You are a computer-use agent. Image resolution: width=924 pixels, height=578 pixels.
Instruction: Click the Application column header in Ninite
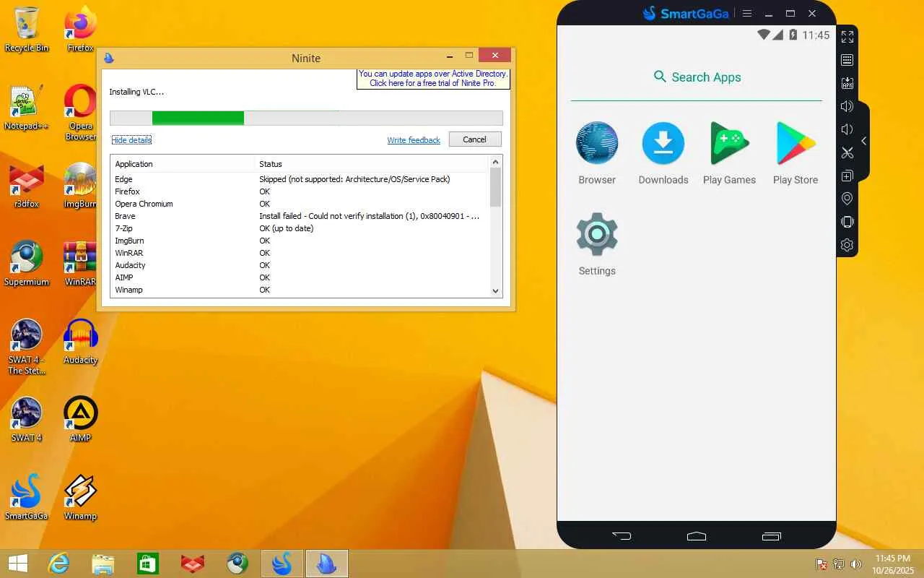point(183,164)
